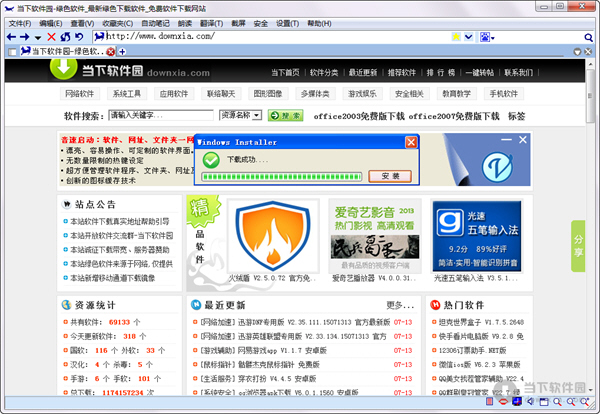Click the 光速五笔输入法 thumbnail
600x414 pixels.
point(477,236)
